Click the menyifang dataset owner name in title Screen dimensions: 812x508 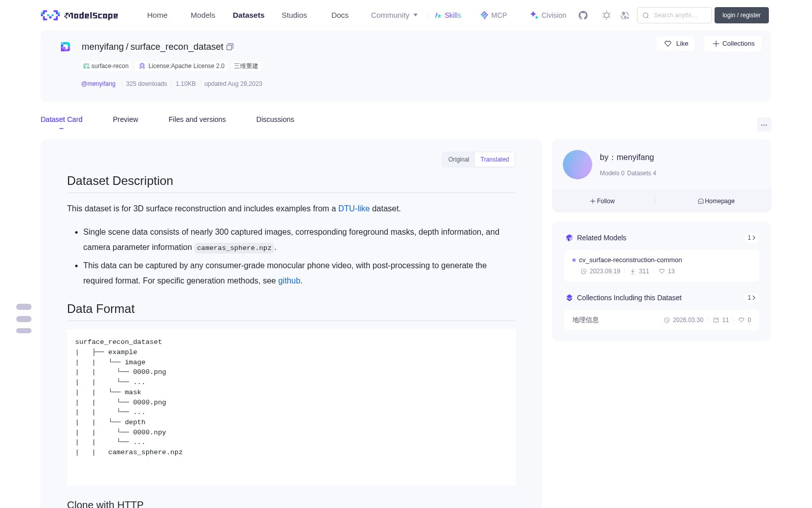[103, 47]
